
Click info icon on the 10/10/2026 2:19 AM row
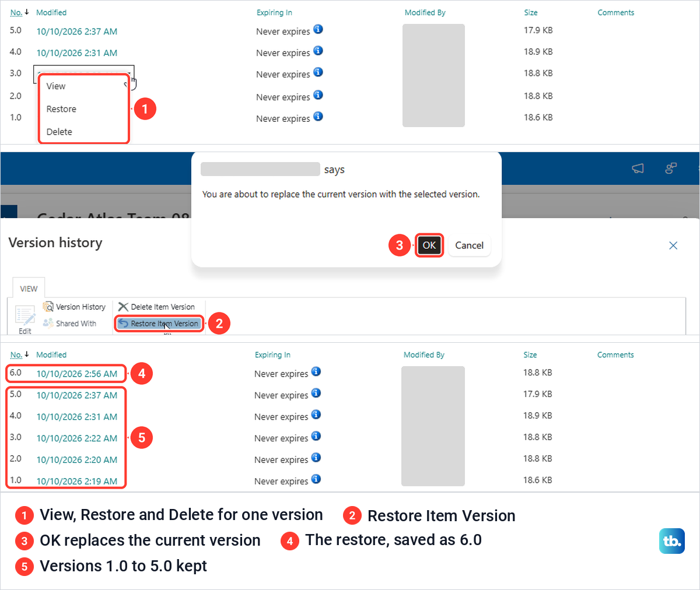tap(316, 479)
